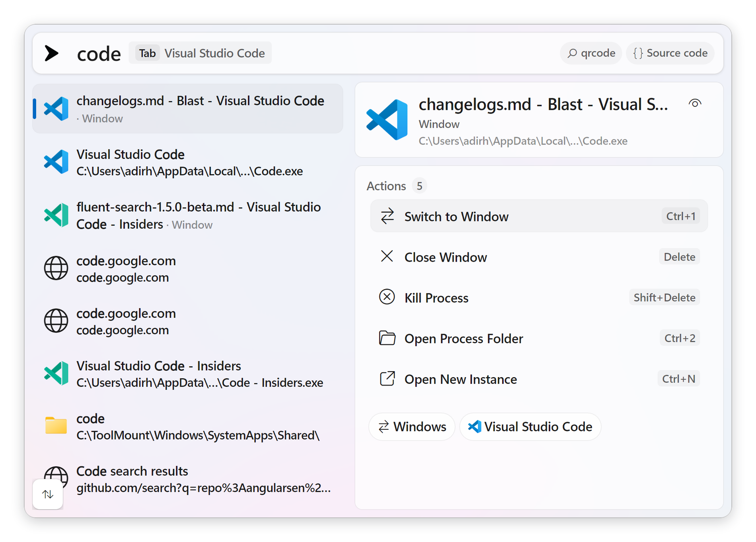Choose Close Window action
Screen dimensions: 756x542
pos(539,256)
